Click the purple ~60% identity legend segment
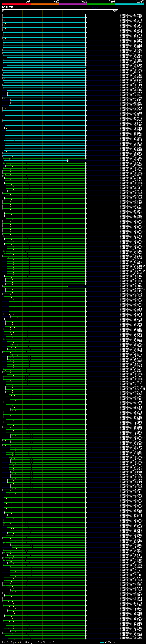This screenshot has width=146, height=644. click(73, 4)
